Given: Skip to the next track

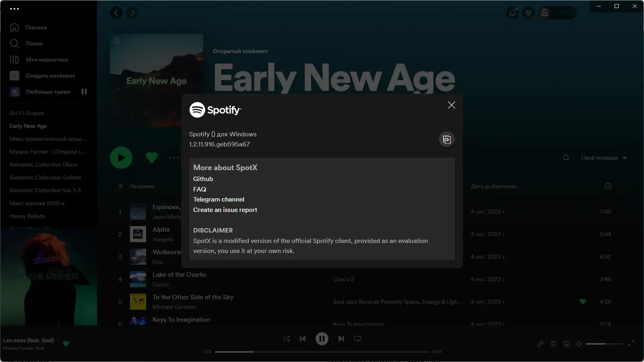Looking at the screenshot, I should pyautogui.click(x=341, y=339).
